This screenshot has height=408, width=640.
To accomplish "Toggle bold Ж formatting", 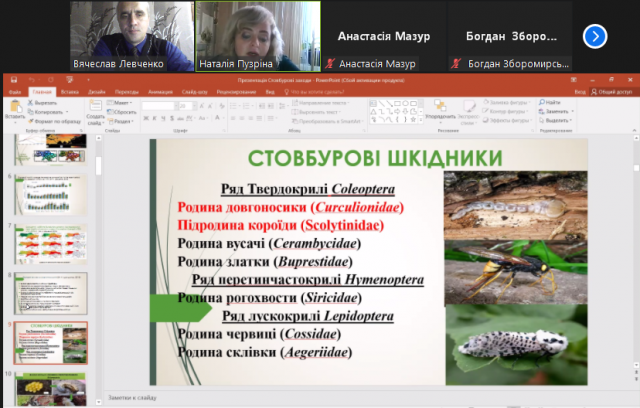I will [x=146, y=118].
